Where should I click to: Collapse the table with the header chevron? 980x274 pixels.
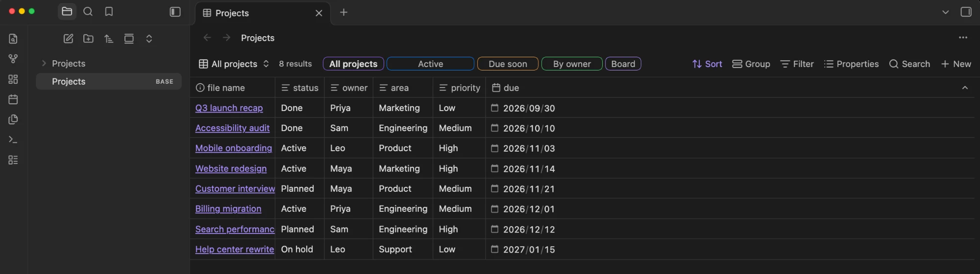tap(965, 88)
